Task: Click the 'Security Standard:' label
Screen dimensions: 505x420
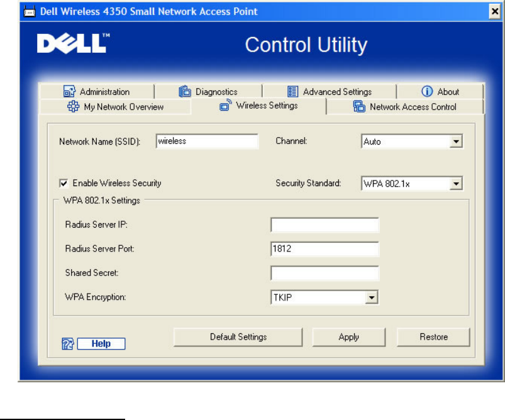Action: tap(308, 183)
